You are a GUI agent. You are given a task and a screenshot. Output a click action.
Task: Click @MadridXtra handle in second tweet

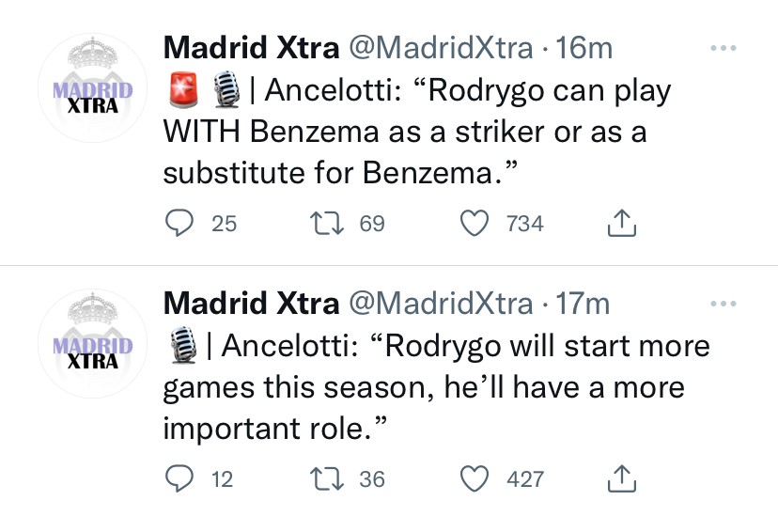point(441,304)
